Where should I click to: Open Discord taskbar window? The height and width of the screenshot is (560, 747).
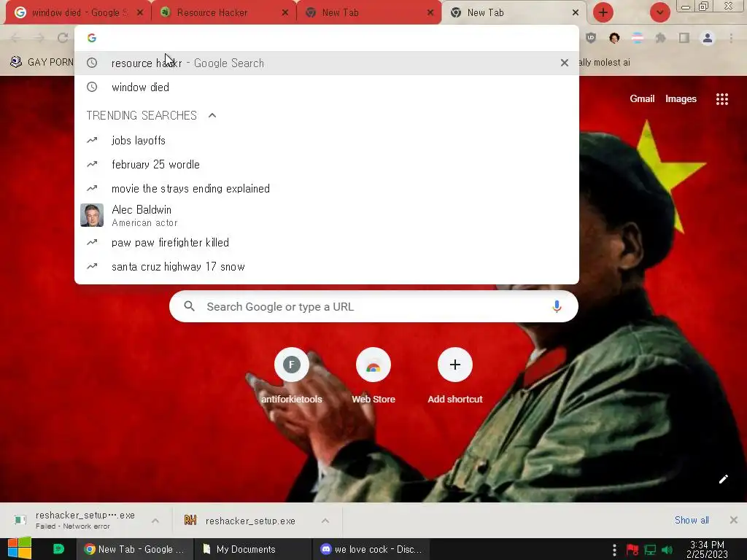pyautogui.click(x=371, y=549)
